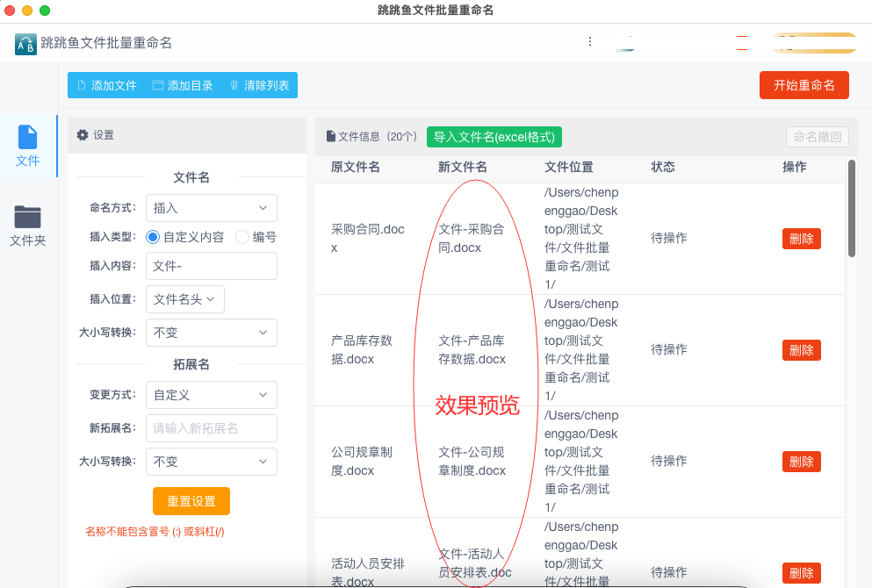
Task: Open the 插入位置 dropdown showing 文件名头
Action: (185, 299)
